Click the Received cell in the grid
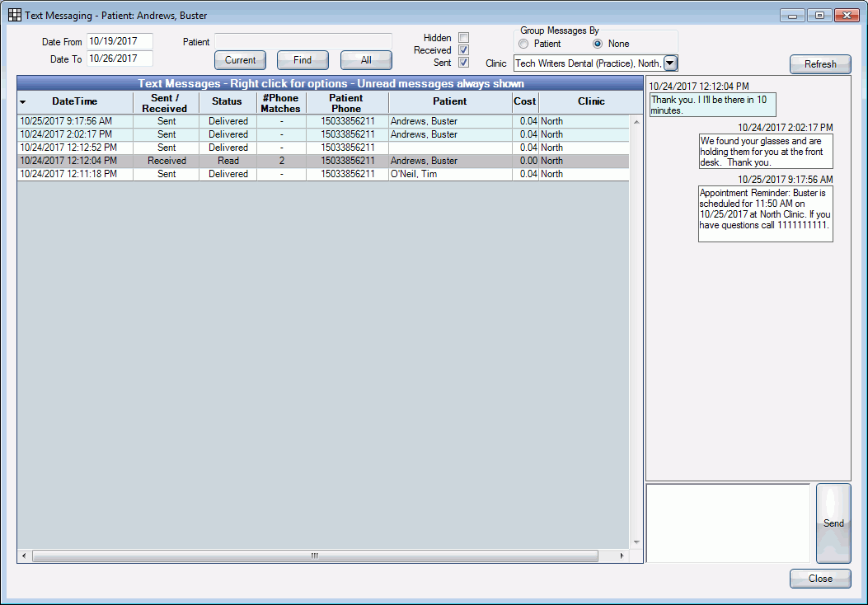 point(166,161)
